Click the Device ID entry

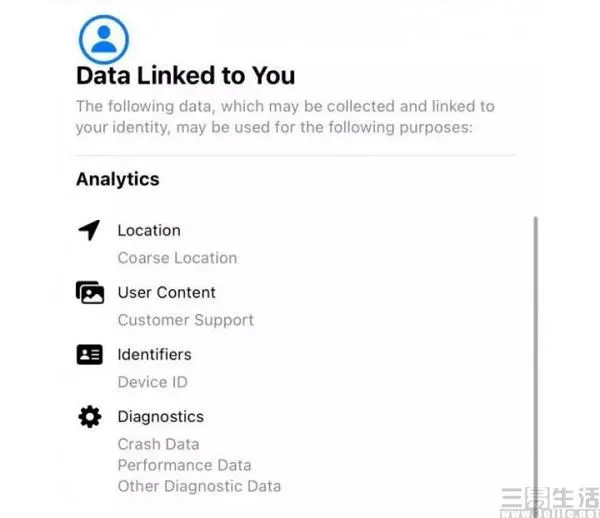pyautogui.click(x=152, y=382)
